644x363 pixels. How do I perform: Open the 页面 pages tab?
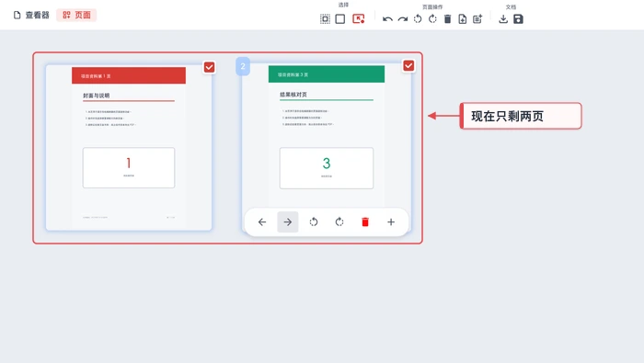tap(76, 16)
